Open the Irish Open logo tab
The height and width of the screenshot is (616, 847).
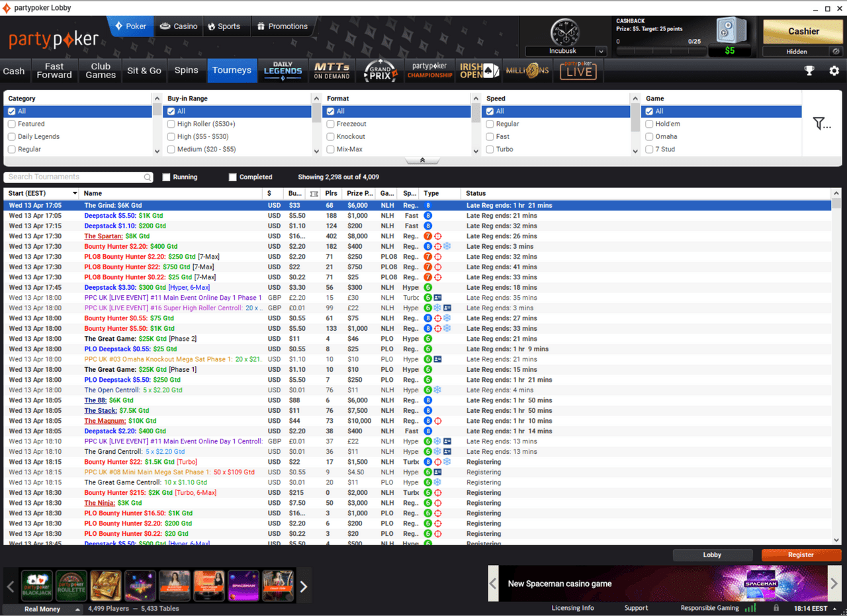click(x=479, y=71)
